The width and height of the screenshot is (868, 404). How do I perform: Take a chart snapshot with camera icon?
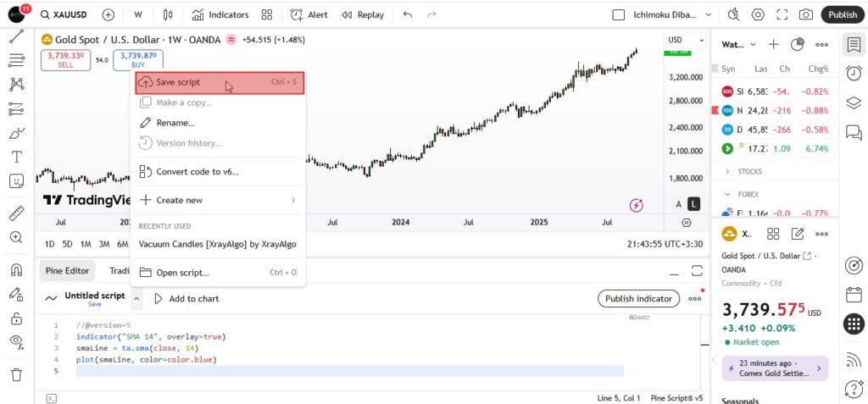805,14
